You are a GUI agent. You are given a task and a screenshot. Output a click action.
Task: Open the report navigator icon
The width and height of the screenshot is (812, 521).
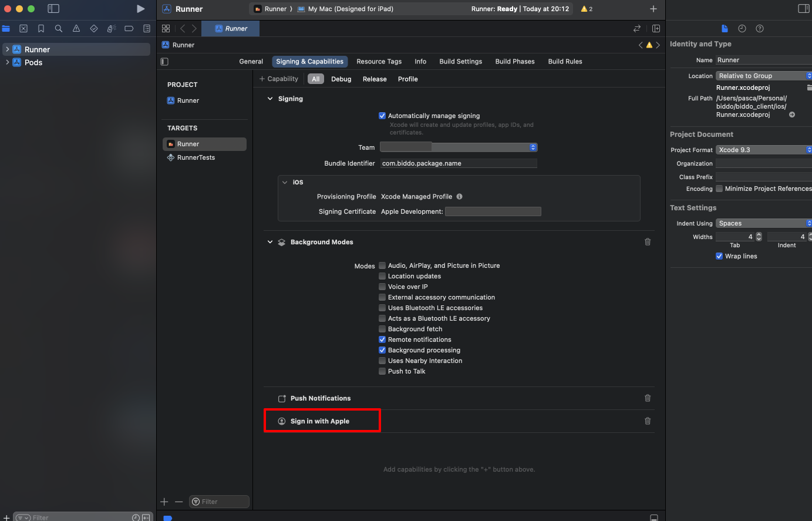pos(147,29)
